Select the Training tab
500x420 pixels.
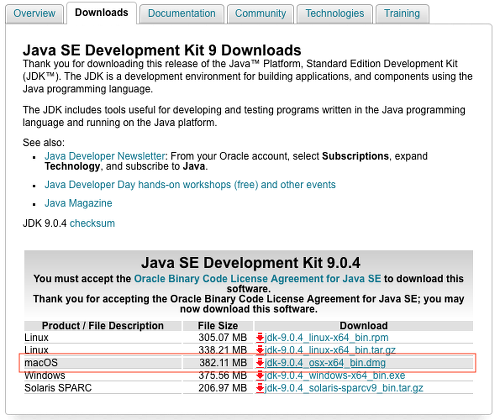402,14
